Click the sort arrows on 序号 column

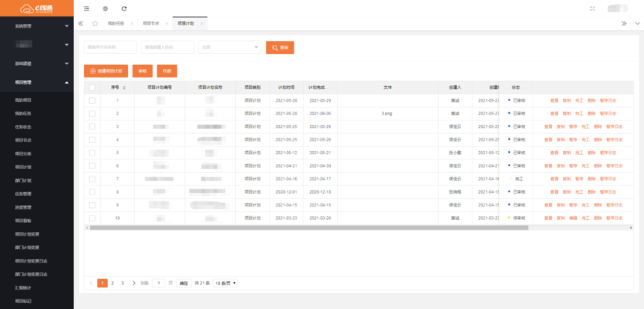(124, 88)
